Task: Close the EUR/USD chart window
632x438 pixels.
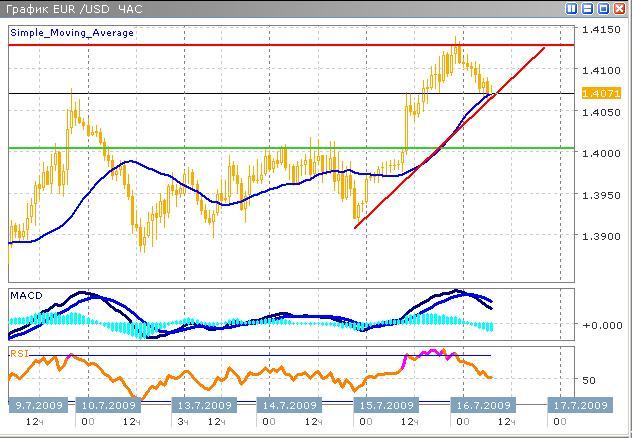Action: [619, 9]
